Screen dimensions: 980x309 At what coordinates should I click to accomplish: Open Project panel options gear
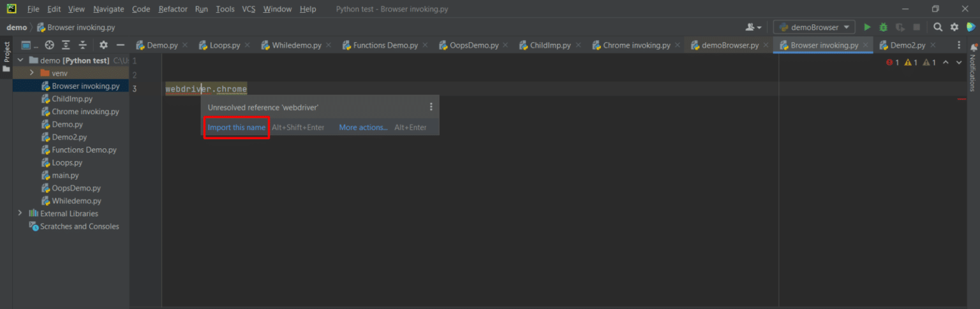click(103, 45)
